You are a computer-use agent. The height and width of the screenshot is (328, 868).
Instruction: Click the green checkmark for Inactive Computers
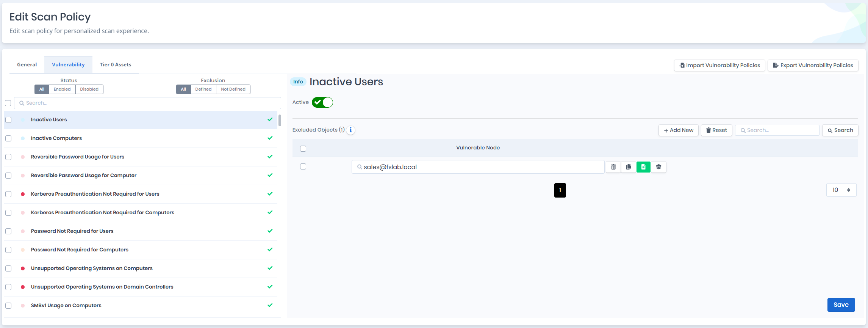(x=270, y=138)
